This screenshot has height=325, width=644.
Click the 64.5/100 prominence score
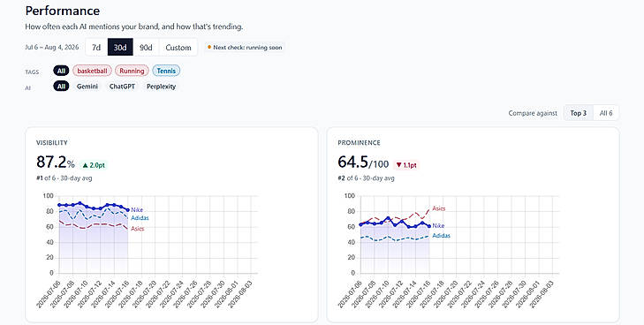pos(363,162)
